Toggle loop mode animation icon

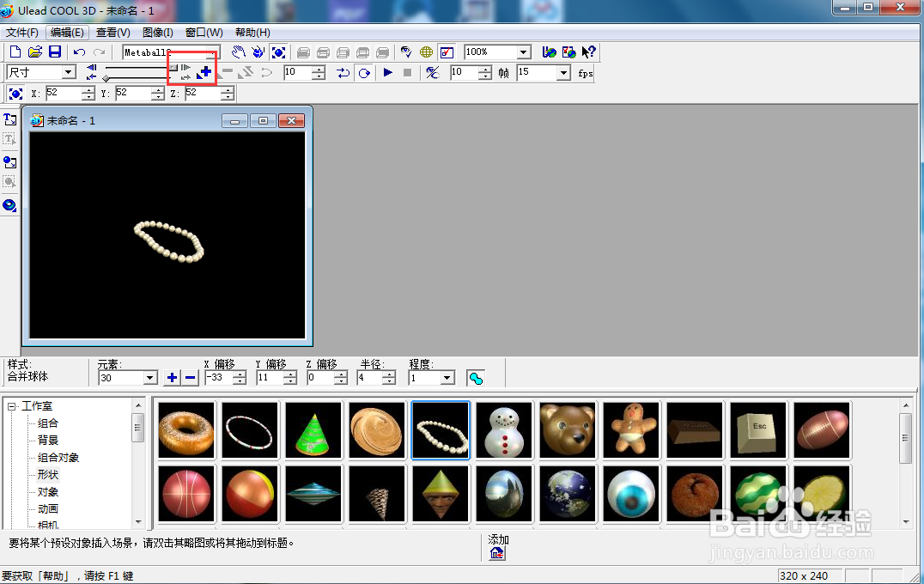[364, 73]
